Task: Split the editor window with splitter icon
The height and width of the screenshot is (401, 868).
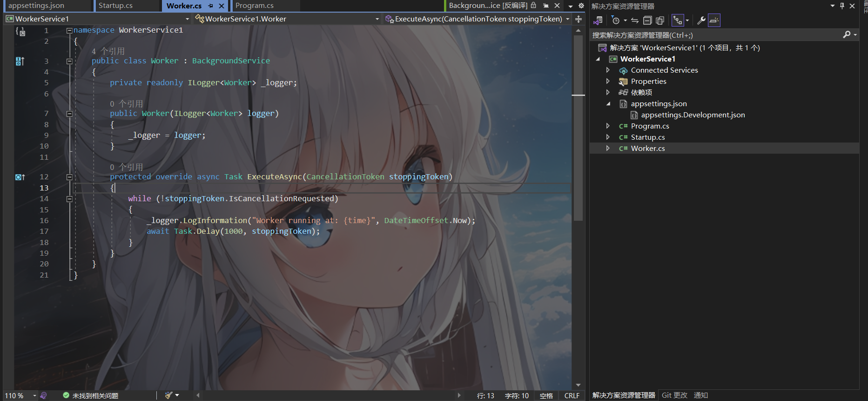Action: (x=579, y=19)
